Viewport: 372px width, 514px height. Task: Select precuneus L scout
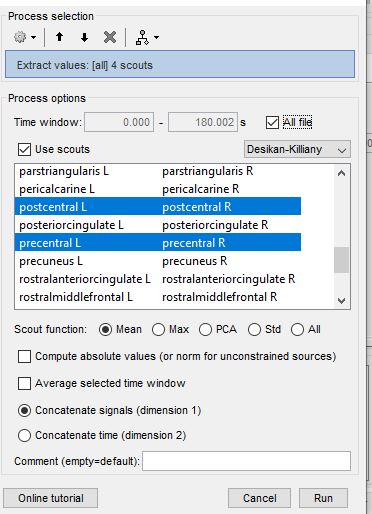(51, 261)
